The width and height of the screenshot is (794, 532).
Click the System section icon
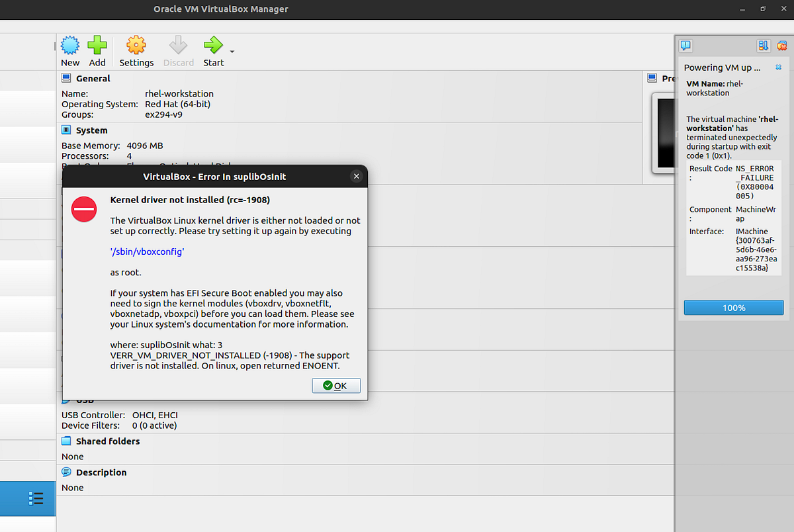(66, 130)
